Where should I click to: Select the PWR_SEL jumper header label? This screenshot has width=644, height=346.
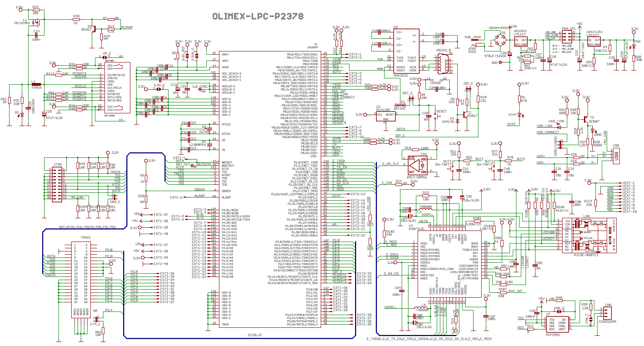pos(569,29)
